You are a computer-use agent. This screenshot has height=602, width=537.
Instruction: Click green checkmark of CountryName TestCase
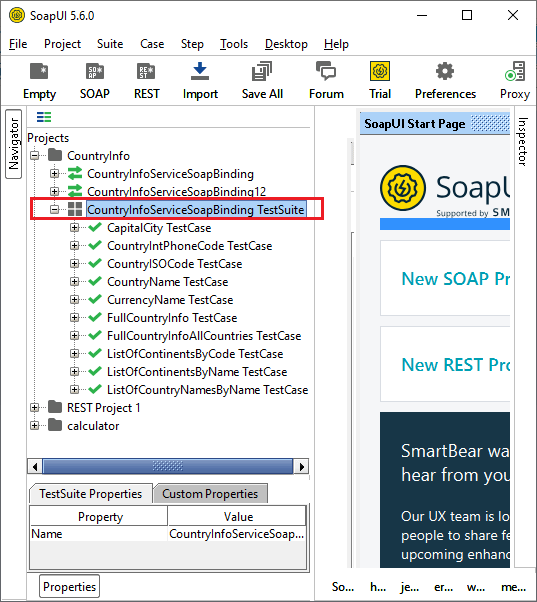pyautogui.click(x=95, y=281)
